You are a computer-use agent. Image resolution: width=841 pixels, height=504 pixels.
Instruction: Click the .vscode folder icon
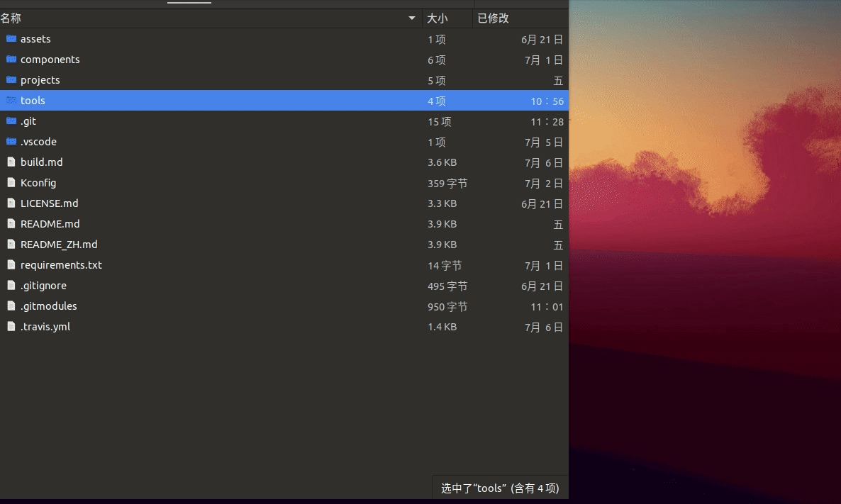11,141
